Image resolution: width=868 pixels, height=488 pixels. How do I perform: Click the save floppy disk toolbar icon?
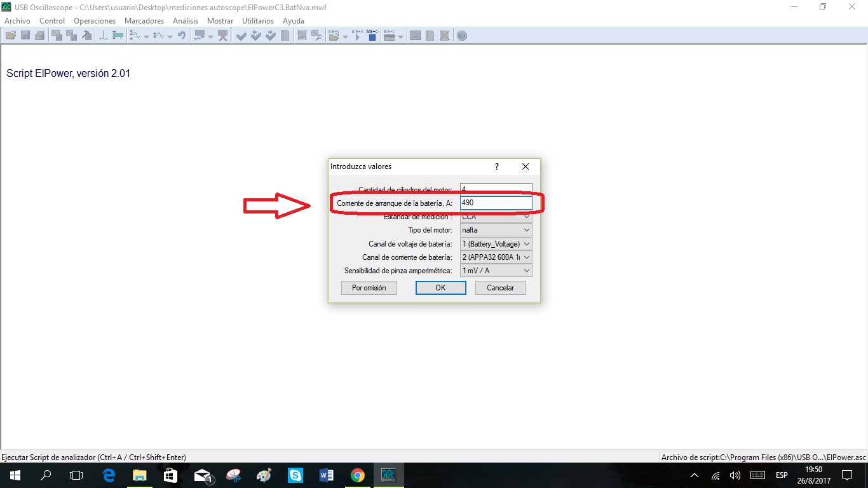(x=25, y=36)
